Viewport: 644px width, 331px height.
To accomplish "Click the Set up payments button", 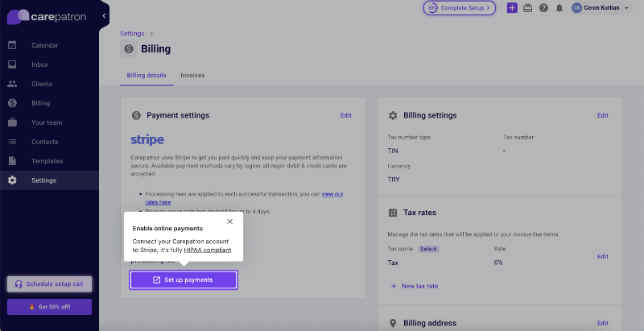I will [x=184, y=280].
